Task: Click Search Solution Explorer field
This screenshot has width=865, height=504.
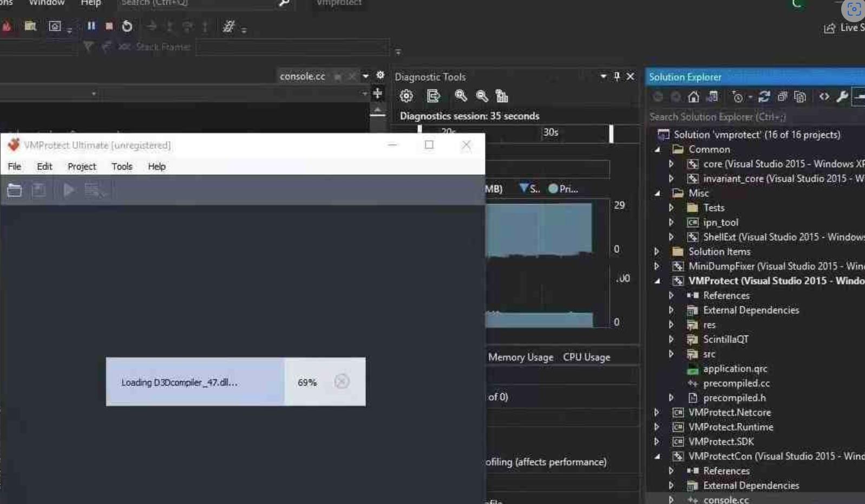Action: [756, 116]
